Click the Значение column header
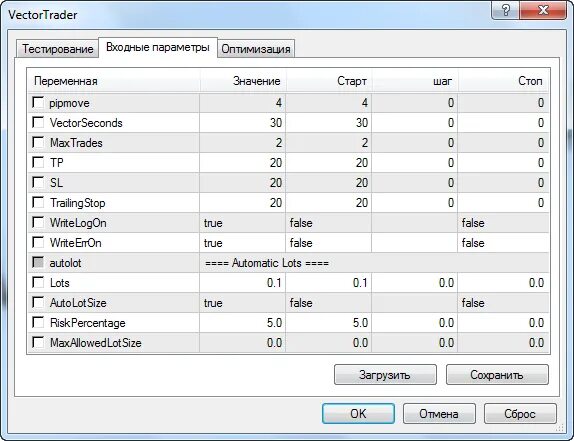The image size is (574, 441). (x=243, y=81)
